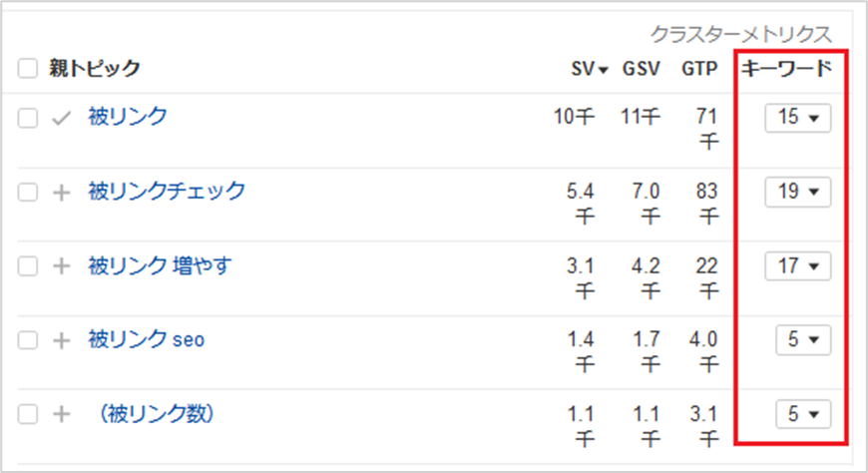The image size is (868, 473).
Task: Click checkmark icon beside 被リンク
Action: pyautogui.click(x=62, y=118)
